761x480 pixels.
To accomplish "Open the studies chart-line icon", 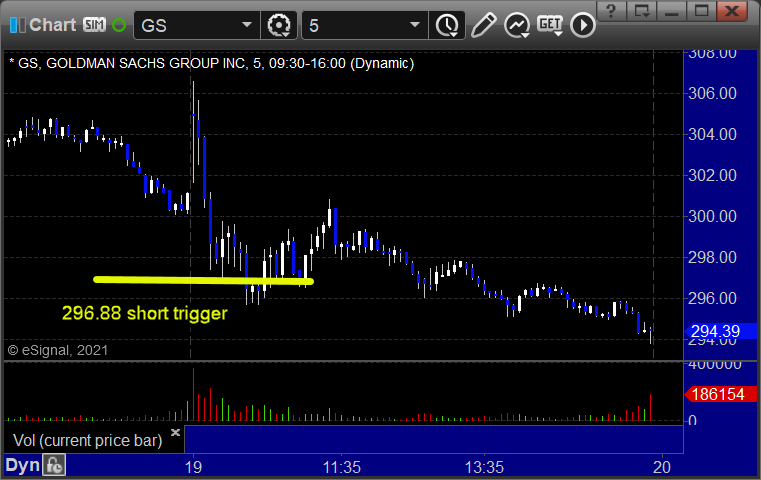I will tap(517, 25).
